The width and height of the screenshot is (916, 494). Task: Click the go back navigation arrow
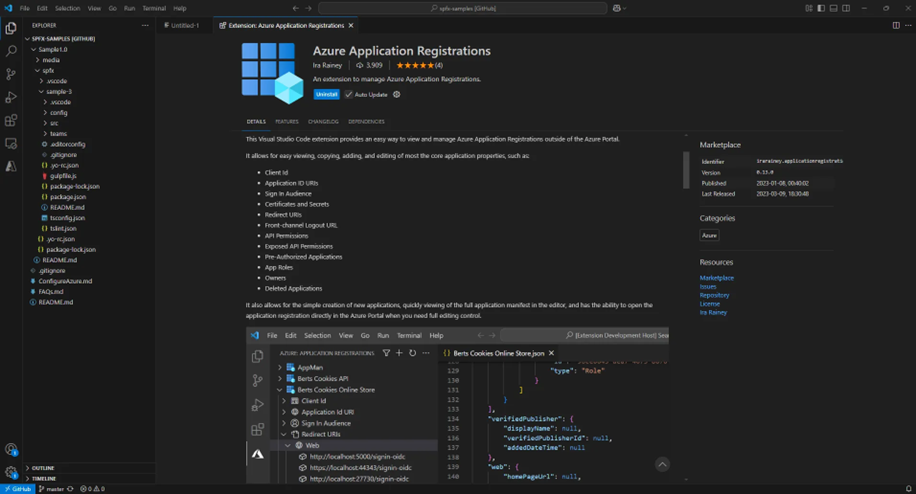coord(296,8)
